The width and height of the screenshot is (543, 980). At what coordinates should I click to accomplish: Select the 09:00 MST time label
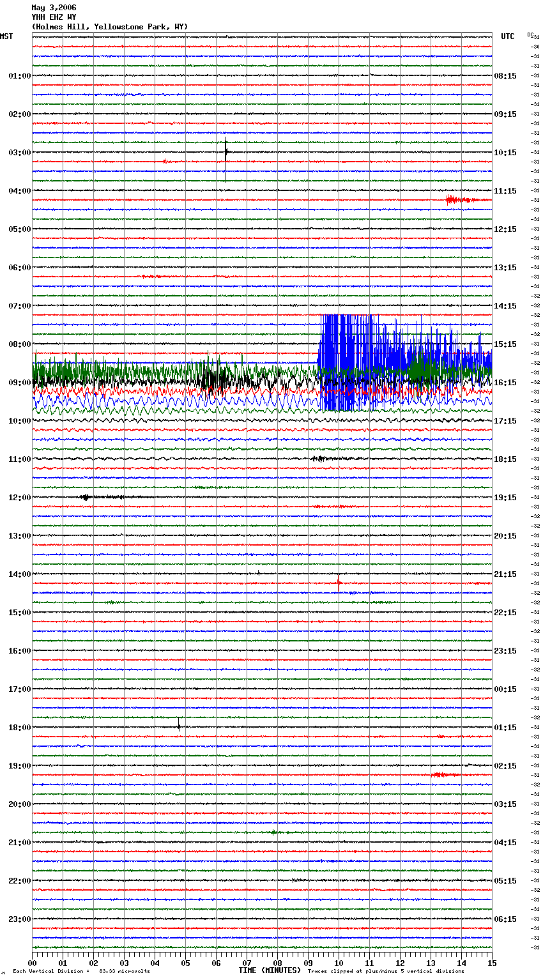pyautogui.click(x=20, y=383)
